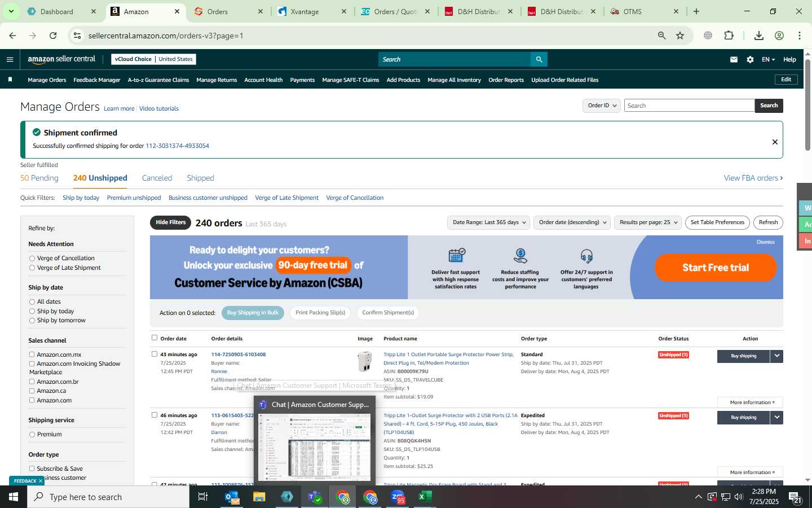812x508 pixels.
Task: Select the Ship by tomorrow radio button
Action: 32,321
